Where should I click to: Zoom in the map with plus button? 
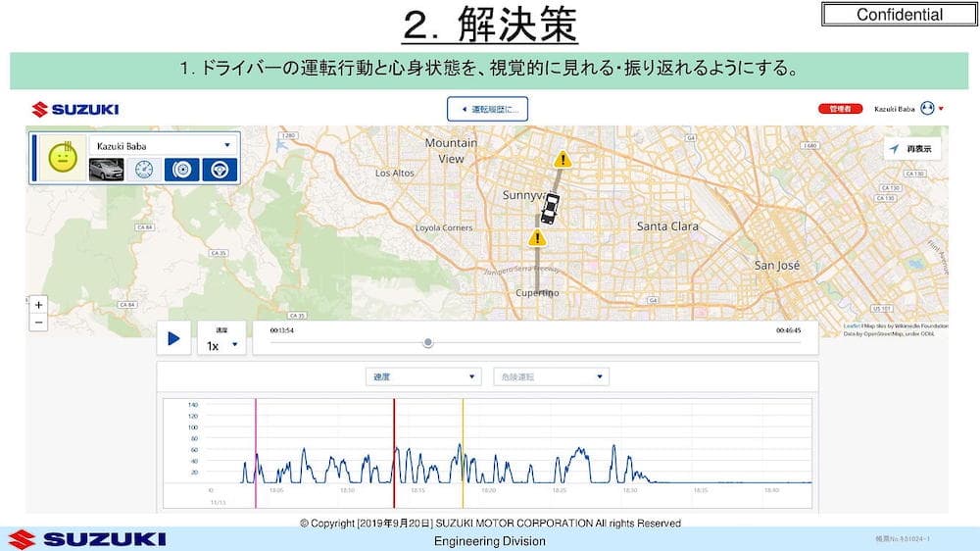coord(39,305)
